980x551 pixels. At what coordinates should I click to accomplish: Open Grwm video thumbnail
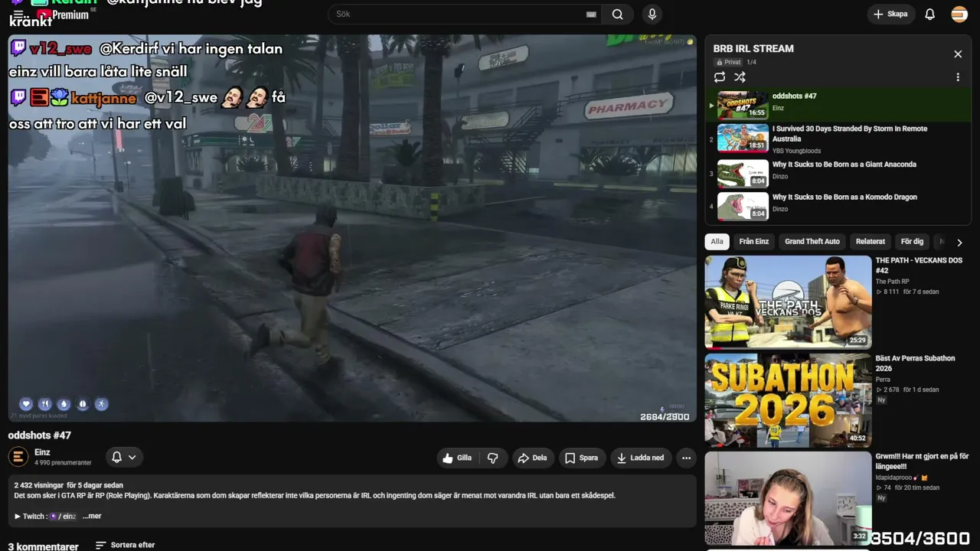point(788,498)
